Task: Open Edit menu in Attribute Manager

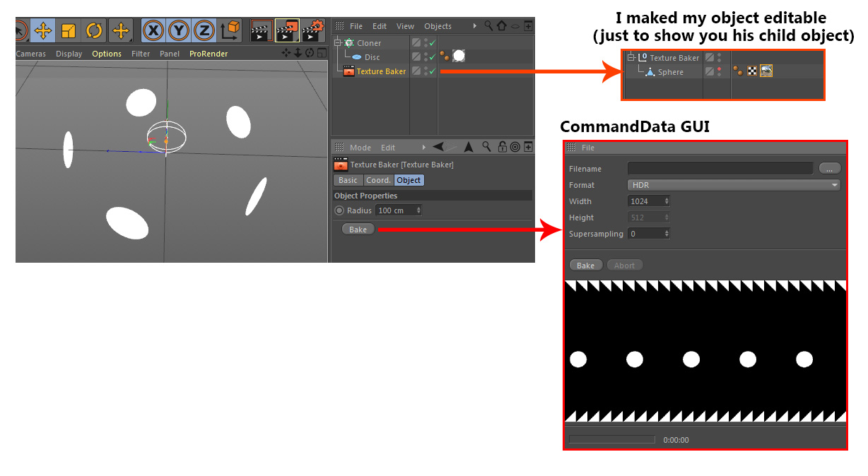Action: 388,148
